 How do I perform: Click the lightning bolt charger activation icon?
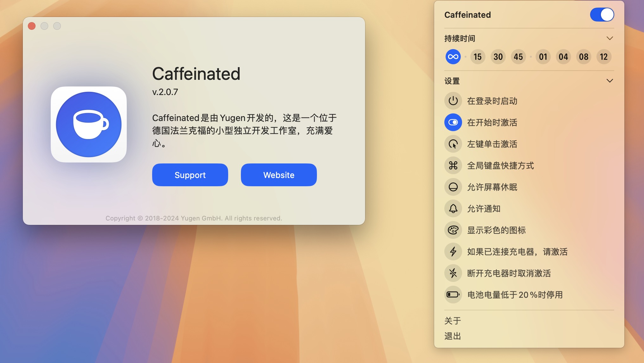point(453,251)
